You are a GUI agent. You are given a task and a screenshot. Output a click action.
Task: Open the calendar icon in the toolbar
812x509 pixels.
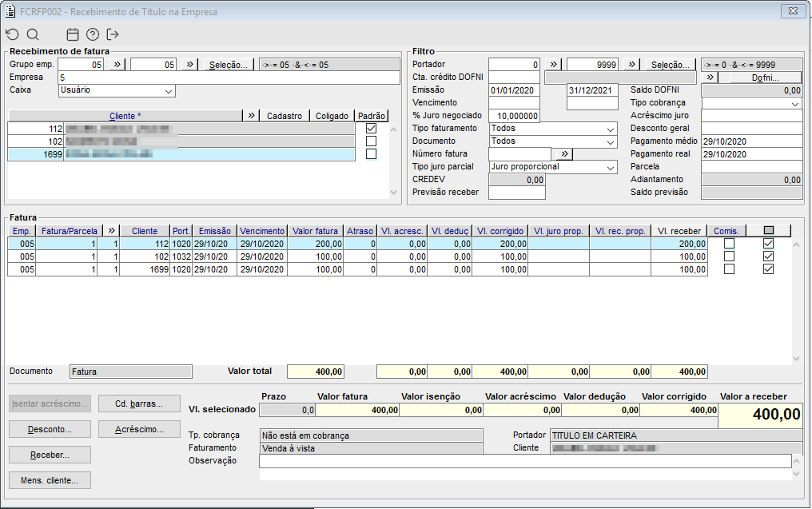coord(73,34)
